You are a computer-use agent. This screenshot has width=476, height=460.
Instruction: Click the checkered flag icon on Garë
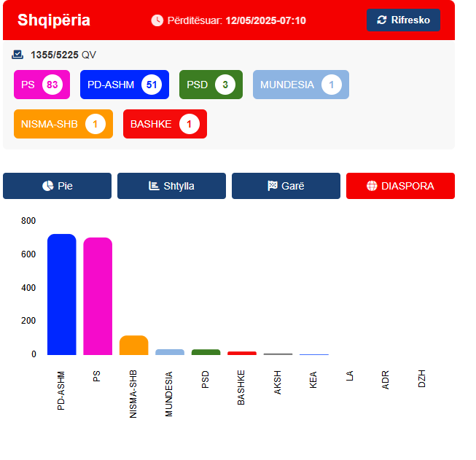point(273,186)
